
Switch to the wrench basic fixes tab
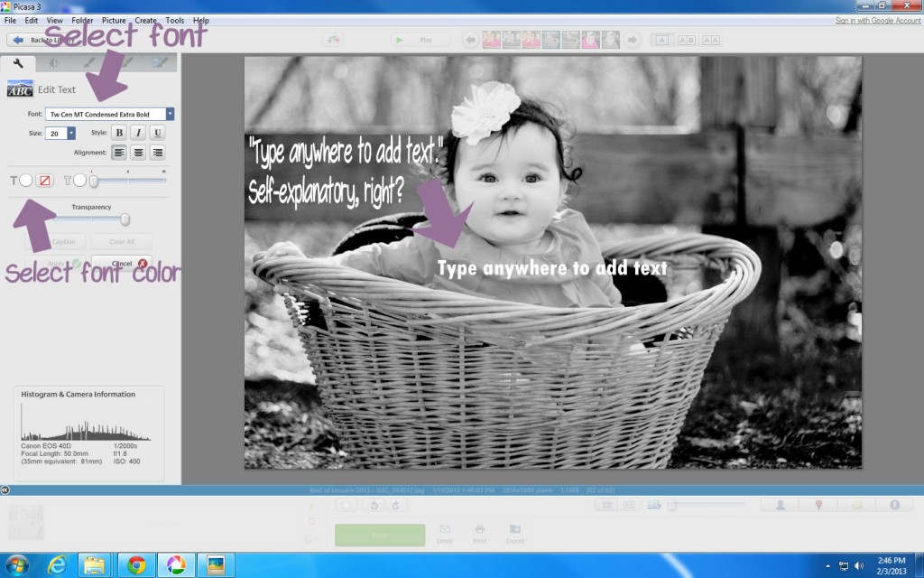pos(18,63)
